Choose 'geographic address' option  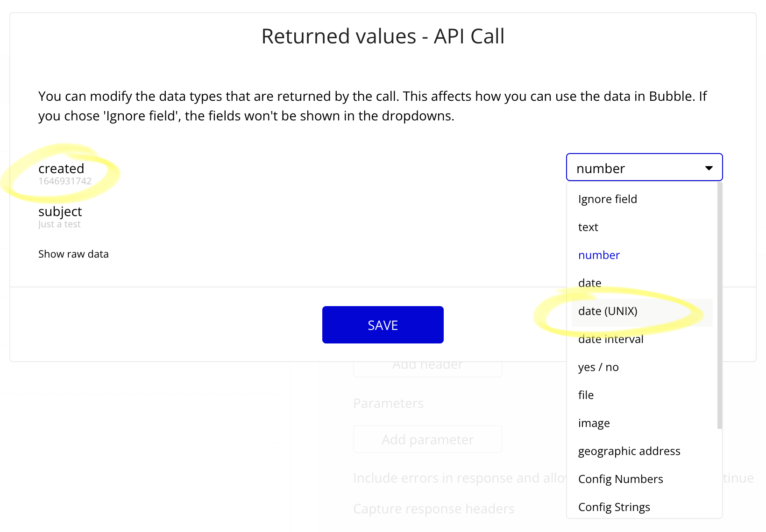(629, 451)
